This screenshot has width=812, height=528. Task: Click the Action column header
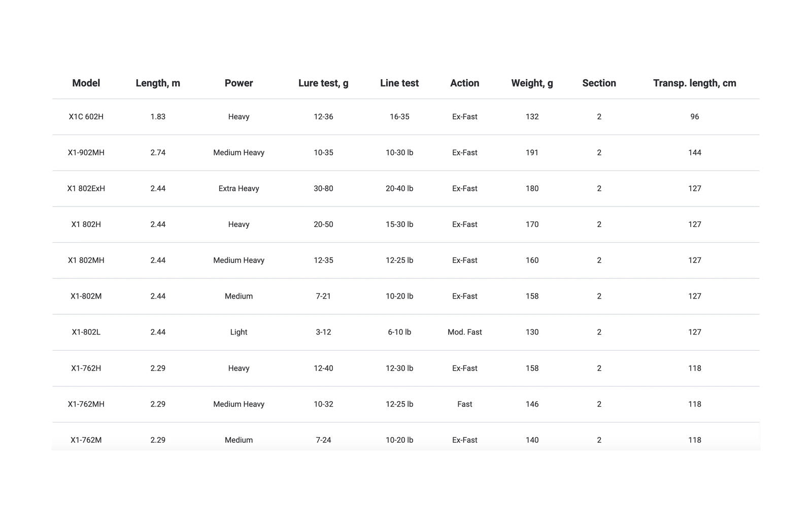click(464, 83)
